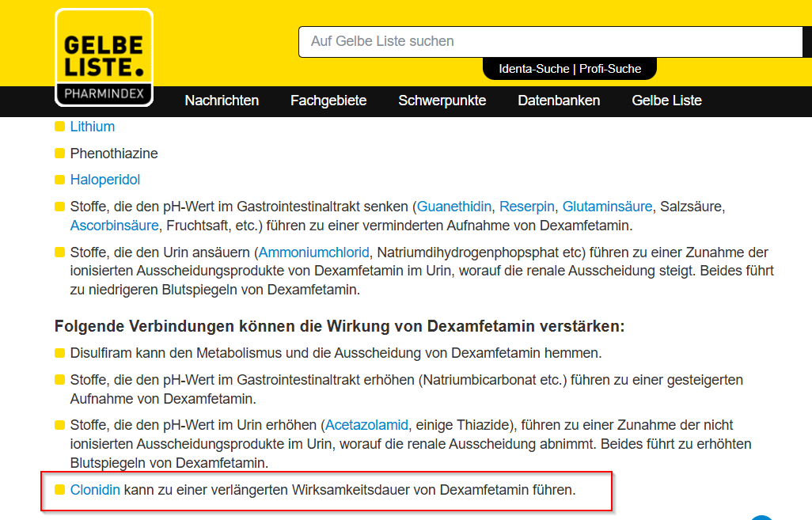Click the Guanethidin link

click(x=454, y=207)
